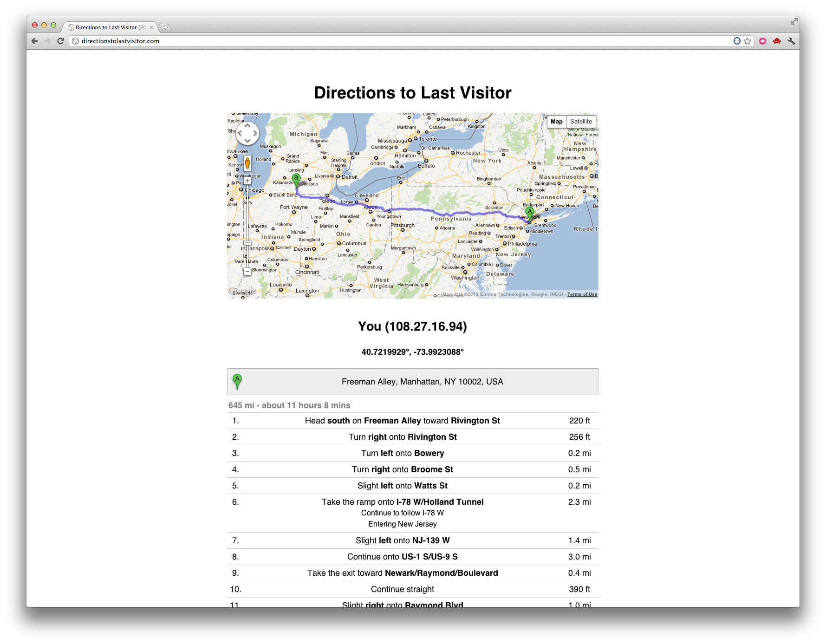
Task: Open the Terms of Use link
Action: 582,294
